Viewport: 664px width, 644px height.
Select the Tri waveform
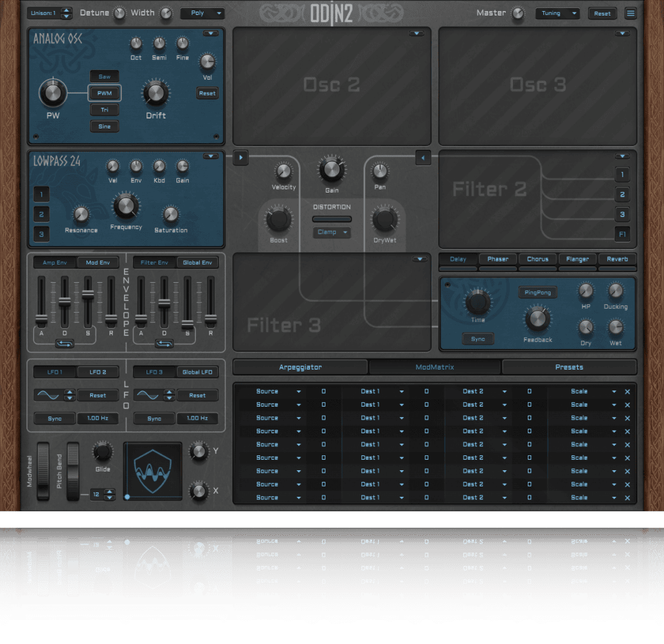click(x=104, y=110)
